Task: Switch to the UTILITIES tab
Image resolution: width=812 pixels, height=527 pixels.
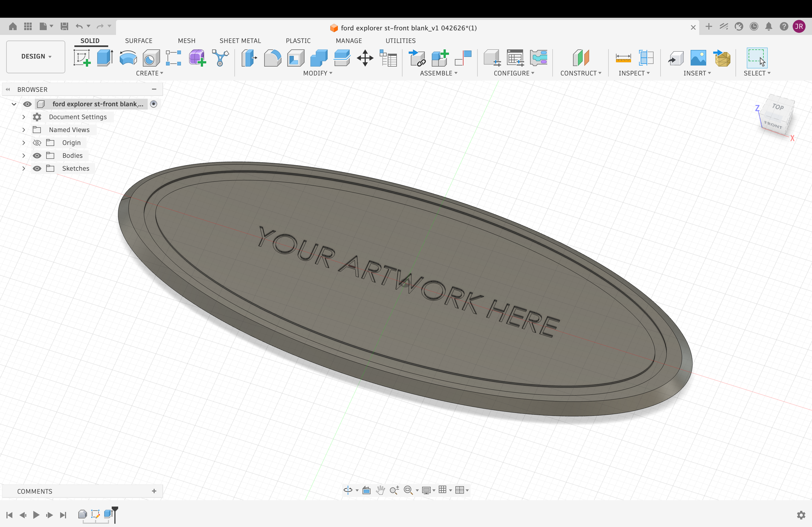Action: point(400,41)
